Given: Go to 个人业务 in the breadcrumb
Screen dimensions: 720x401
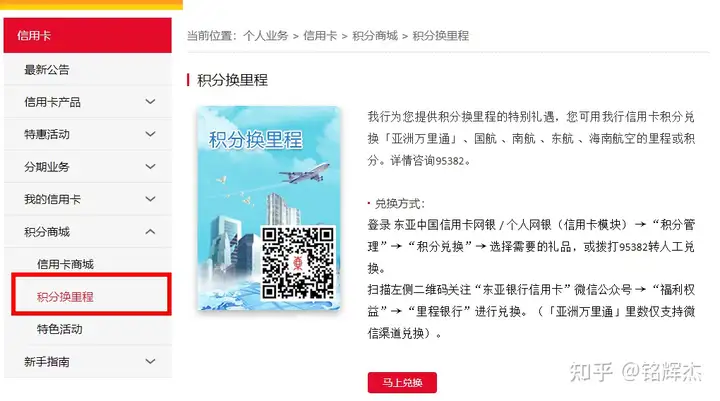Looking at the screenshot, I should (x=265, y=36).
